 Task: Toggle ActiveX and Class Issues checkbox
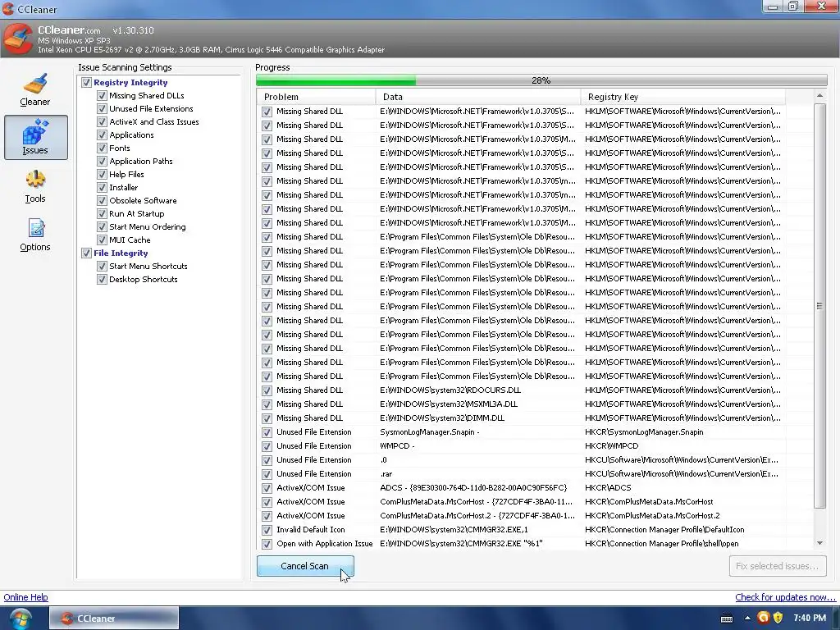tap(102, 121)
